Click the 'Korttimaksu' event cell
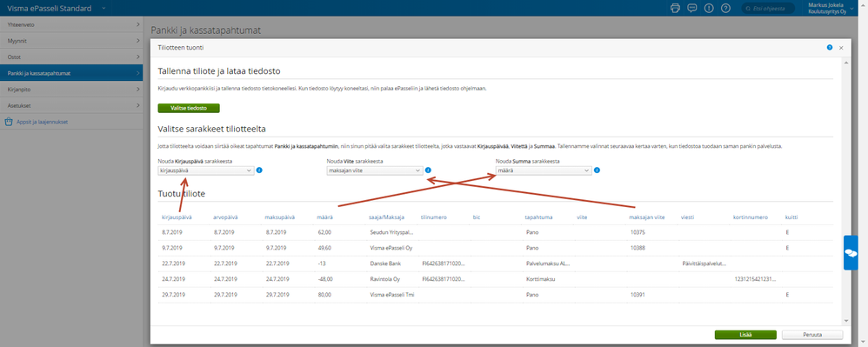This screenshot has height=347, width=868. pyautogui.click(x=541, y=279)
